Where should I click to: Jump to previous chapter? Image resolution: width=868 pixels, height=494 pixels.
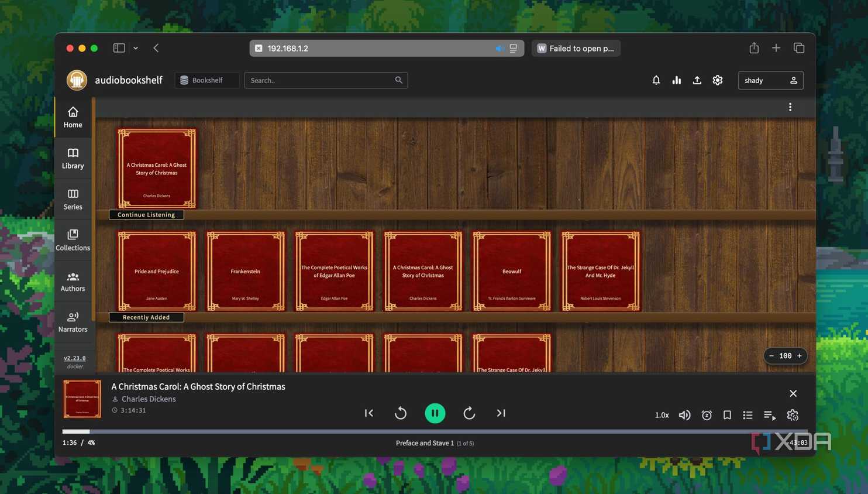[x=369, y=413]
